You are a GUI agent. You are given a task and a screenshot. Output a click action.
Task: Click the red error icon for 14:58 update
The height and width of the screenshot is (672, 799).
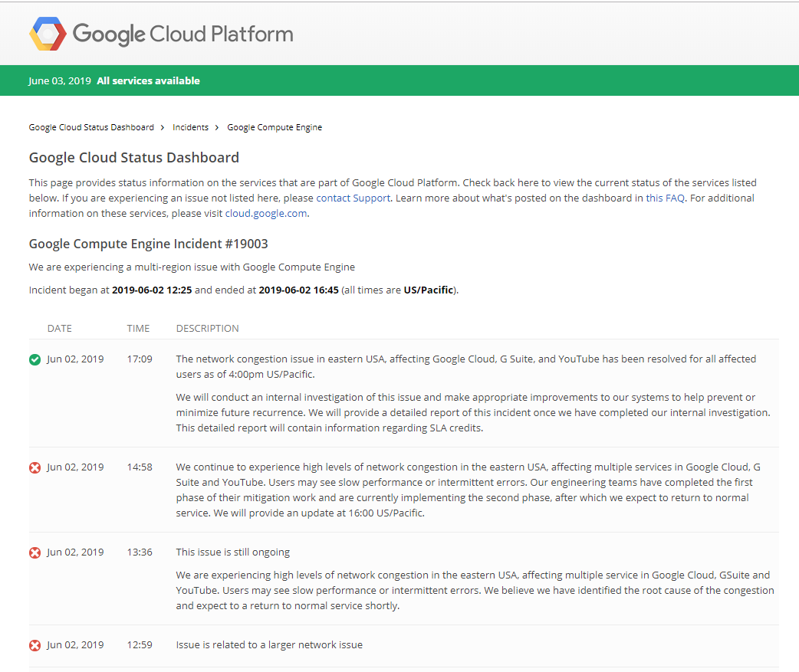point(35,467)
